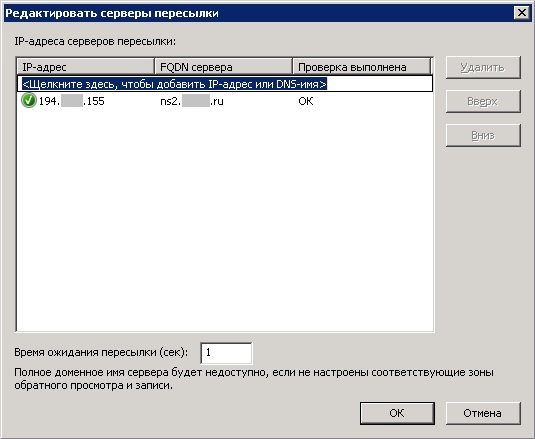Image resolution: width=535 pixels, height=439 pixels.
Task: Click the ns2 .ru FQDN cell
Action: (192, 101)
